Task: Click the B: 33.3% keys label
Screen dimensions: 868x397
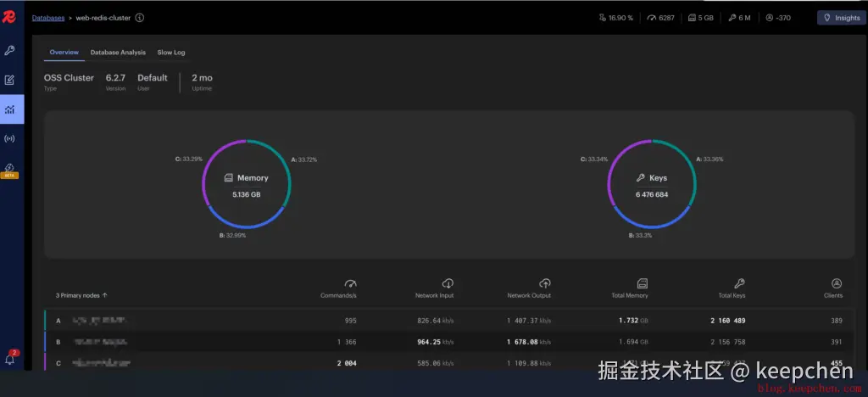Action: tap(641, 235)
